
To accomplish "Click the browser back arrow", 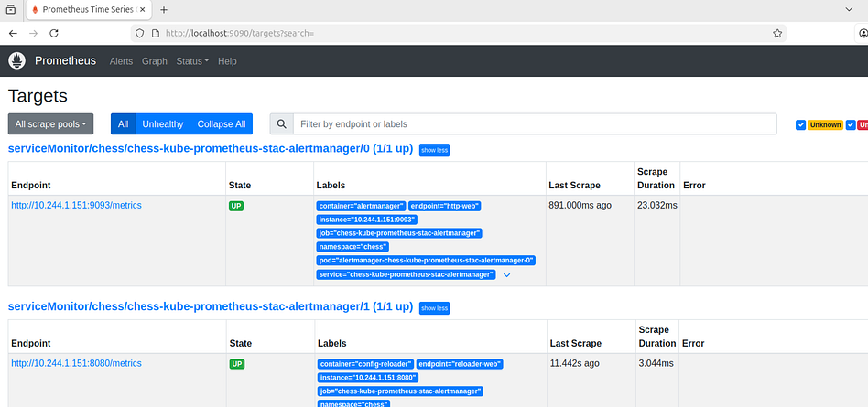I will click(x=14, y=33).
